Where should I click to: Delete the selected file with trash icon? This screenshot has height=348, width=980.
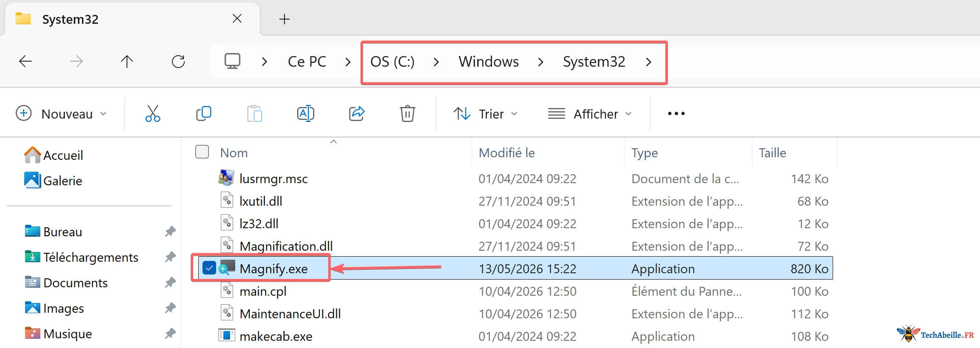(407, 113)
